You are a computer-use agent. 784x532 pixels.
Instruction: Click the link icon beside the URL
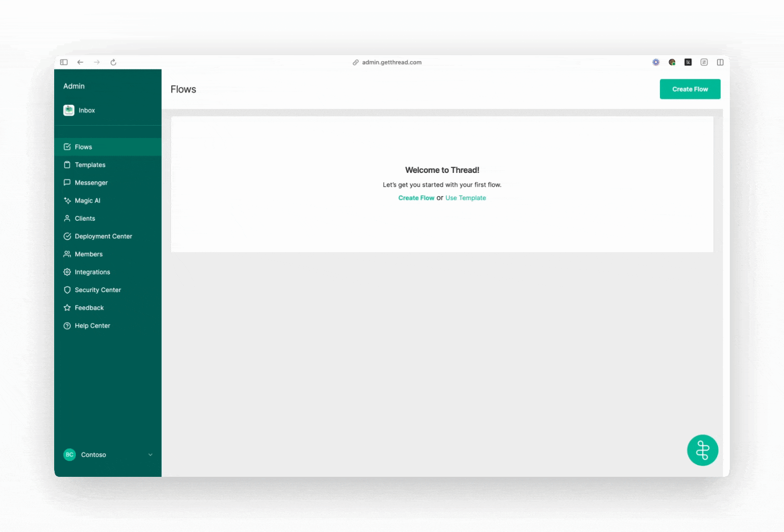pos(356,63)
